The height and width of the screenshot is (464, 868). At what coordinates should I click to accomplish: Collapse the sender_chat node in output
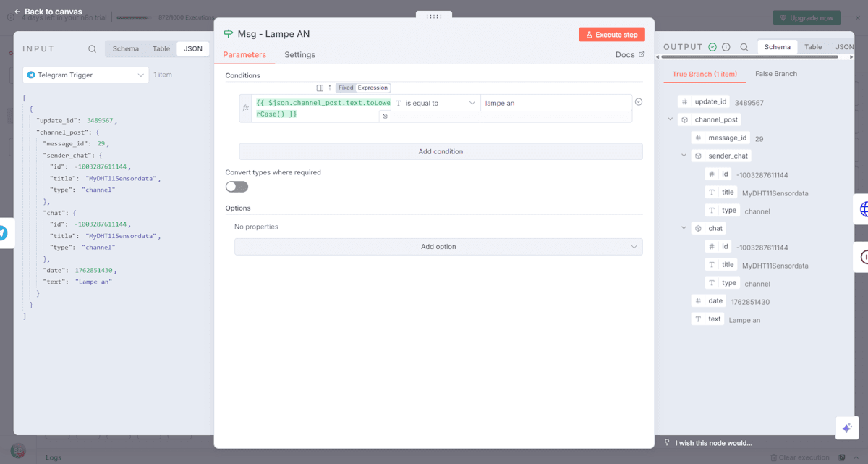click(684, 156)
